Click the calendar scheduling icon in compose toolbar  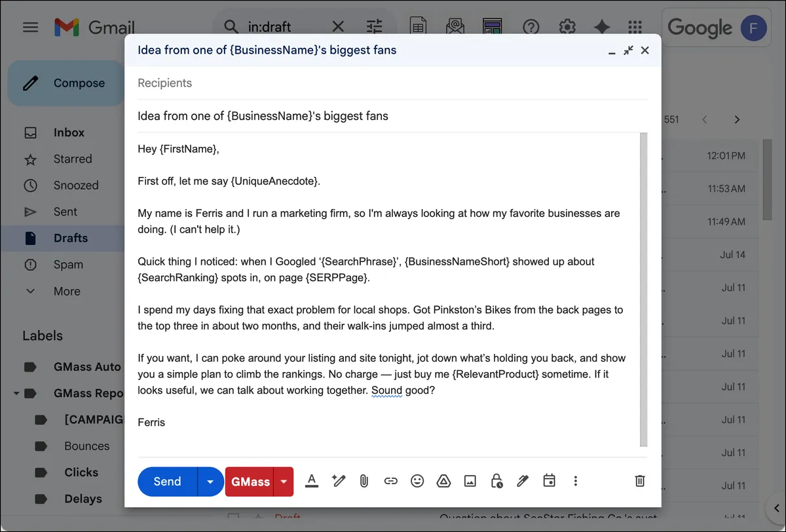click(549, 480)
